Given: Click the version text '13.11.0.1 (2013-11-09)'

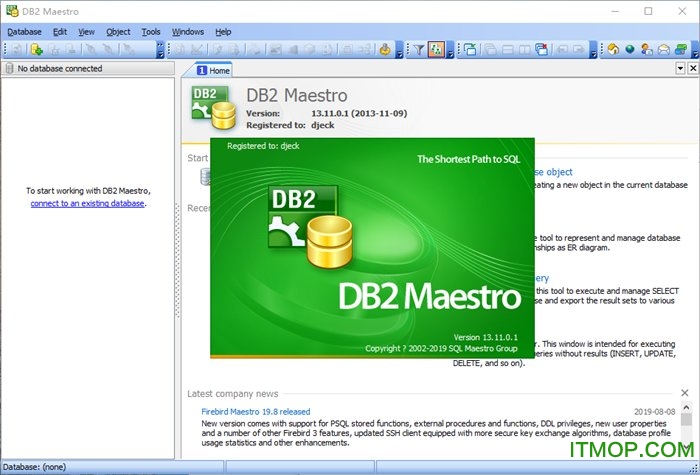Looking at the screenshot, I should click(x=359, y=113).
